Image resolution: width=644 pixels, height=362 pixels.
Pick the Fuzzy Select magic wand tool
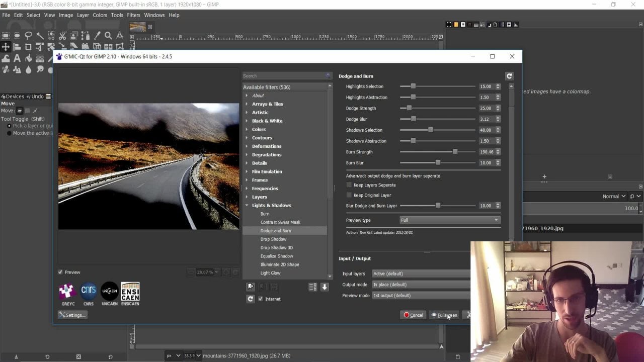point(40,36)
